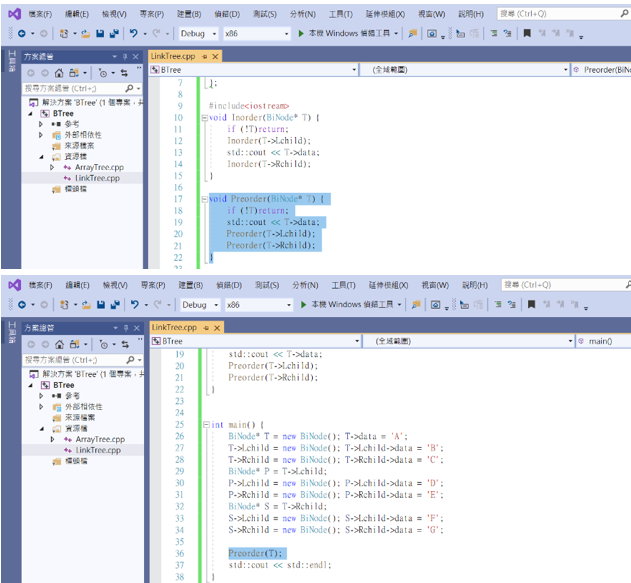
Task: Click Save All icon in lower toolbar
Action: 115,305
